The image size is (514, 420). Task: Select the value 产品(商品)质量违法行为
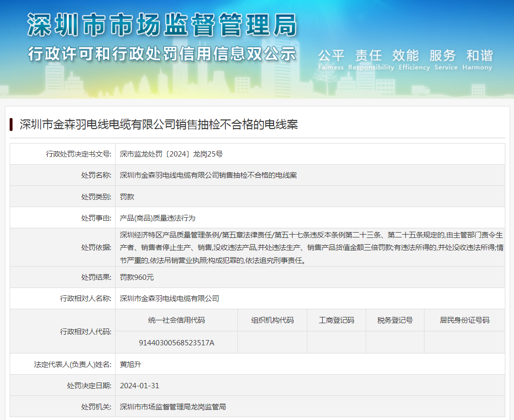pos(158,218)
